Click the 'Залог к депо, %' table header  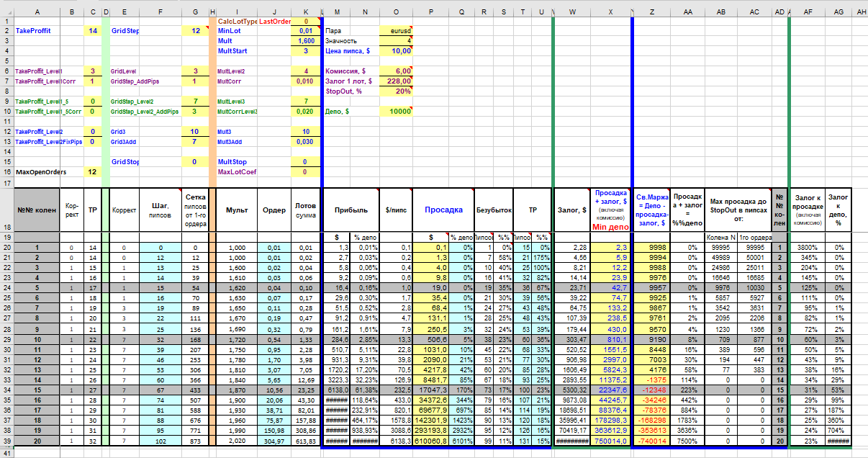tap(838, 210)
